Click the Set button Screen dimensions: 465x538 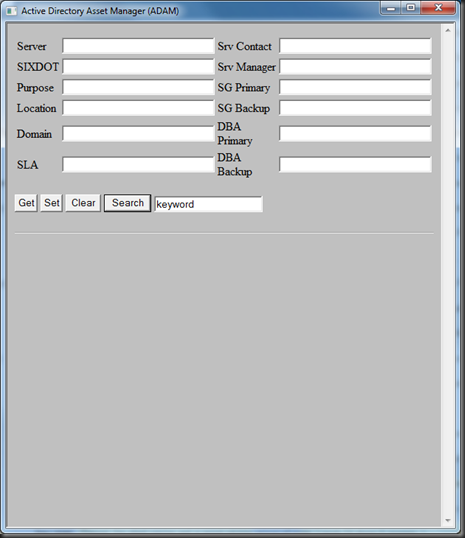(51, 203)
